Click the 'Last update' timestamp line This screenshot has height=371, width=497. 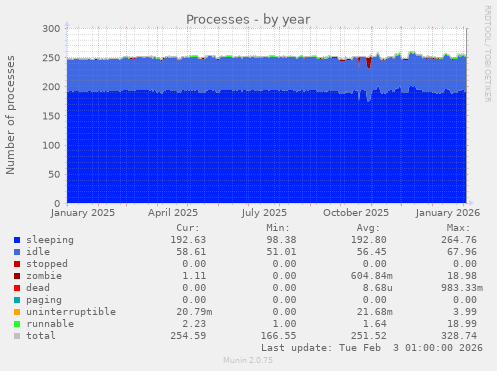point(372,348)
